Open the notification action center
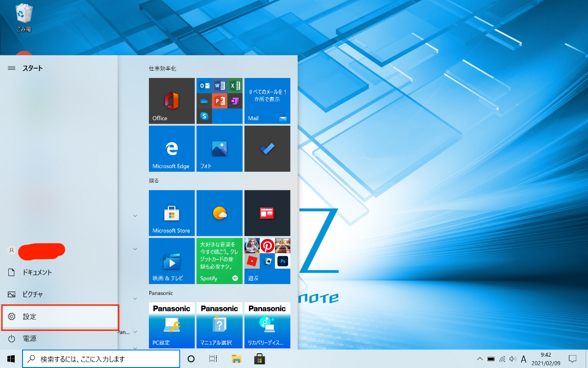This screenshot has height=368, width=588. click(x=572, y=359)
